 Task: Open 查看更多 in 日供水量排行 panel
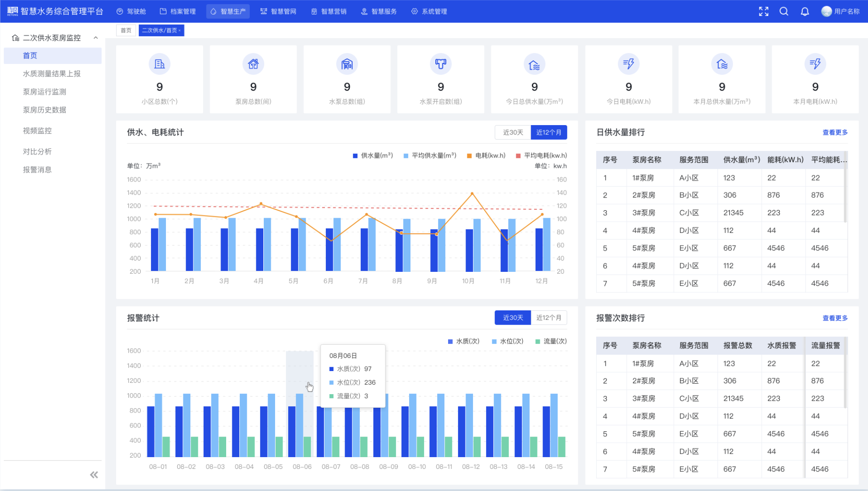coord(834,132)
